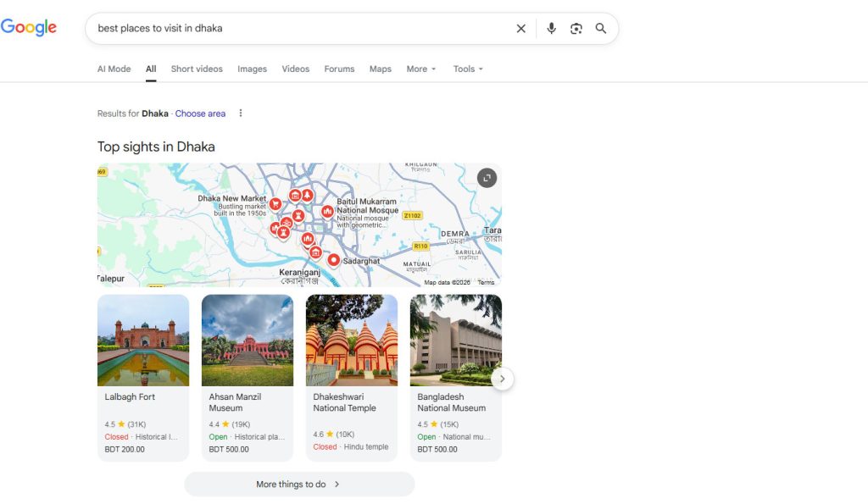Click the magnifying glass search button
The width and height of the screenshot is (868, 504).
pos(601,29)
